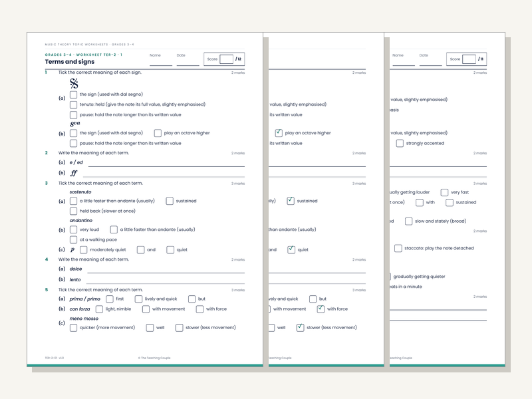
Task: Tick unchecked 'sustained' box under sostenuto, front worksheet
Action: [x=170, y=201]
